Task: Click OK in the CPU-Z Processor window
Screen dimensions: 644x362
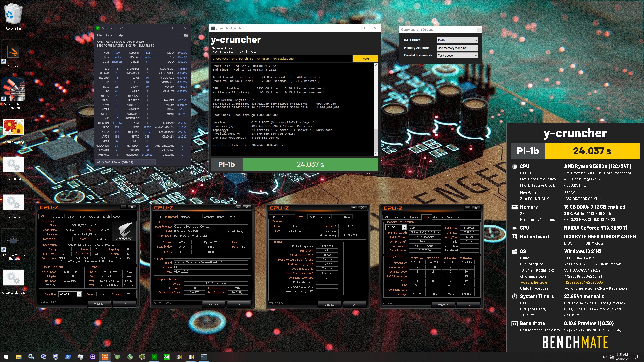Action: click(124, 304)
